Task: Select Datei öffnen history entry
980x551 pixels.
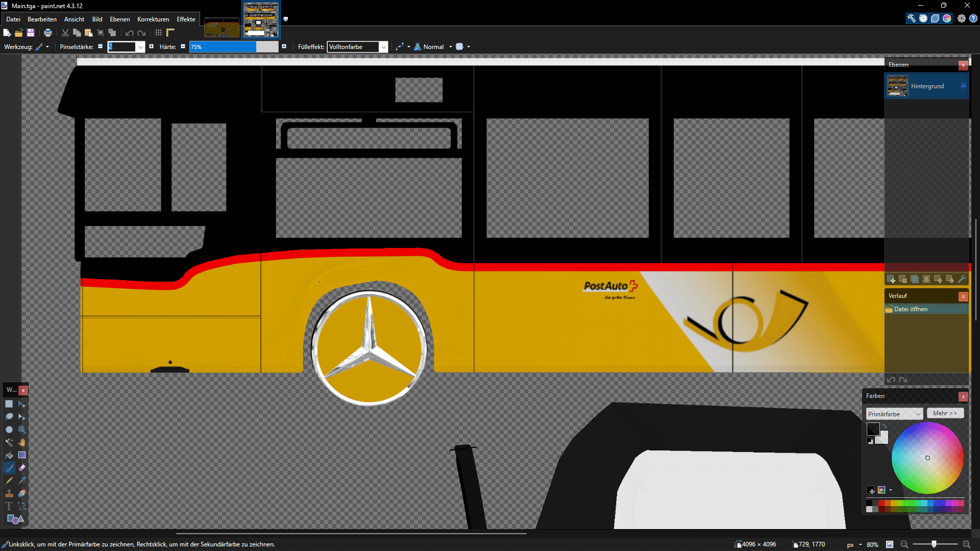Action: [911, 309]
